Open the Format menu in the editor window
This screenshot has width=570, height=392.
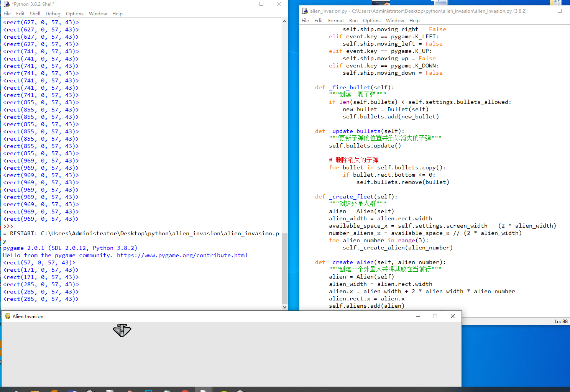[x=336, y=20]
